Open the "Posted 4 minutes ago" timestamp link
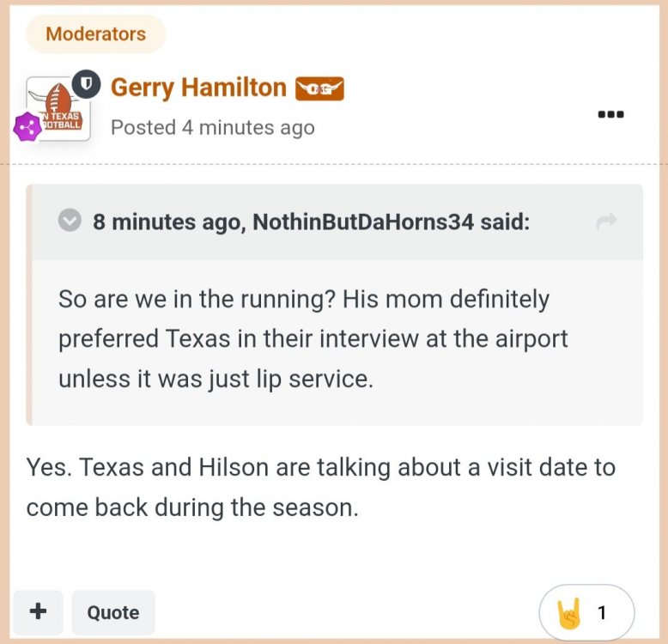668x644 pixels. pyautogui.click(x=212, y=128)
